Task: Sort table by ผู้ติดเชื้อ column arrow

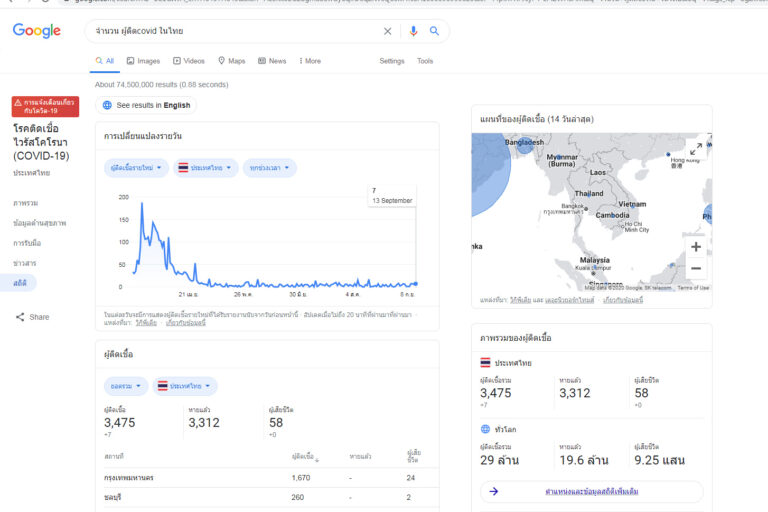Action: [x=318, y=459]
